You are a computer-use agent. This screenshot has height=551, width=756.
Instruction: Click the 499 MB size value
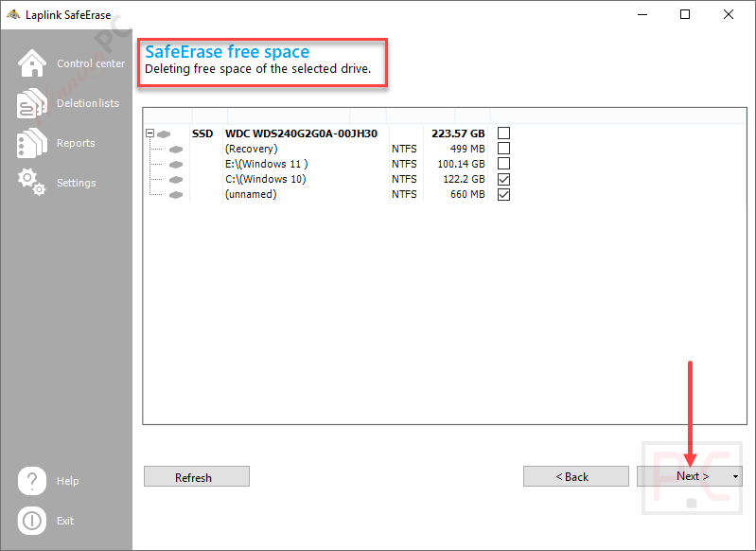467,149
